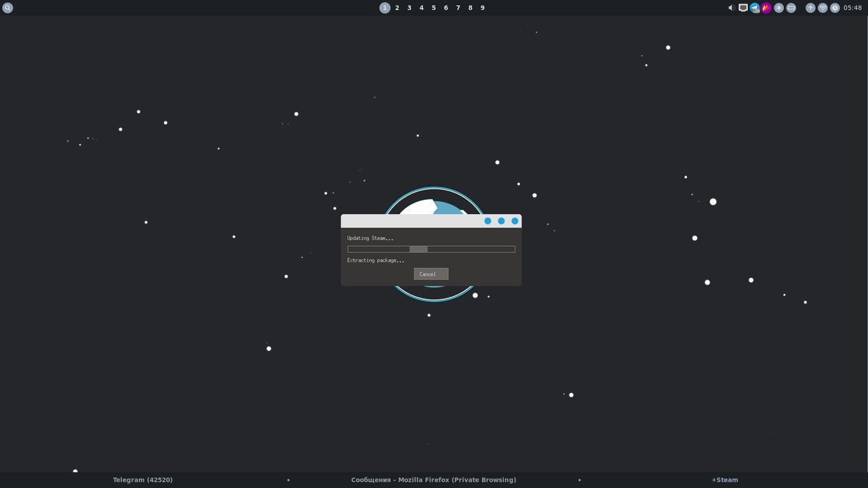Open the volume speaker tray icon

click(x=732, y=8)
